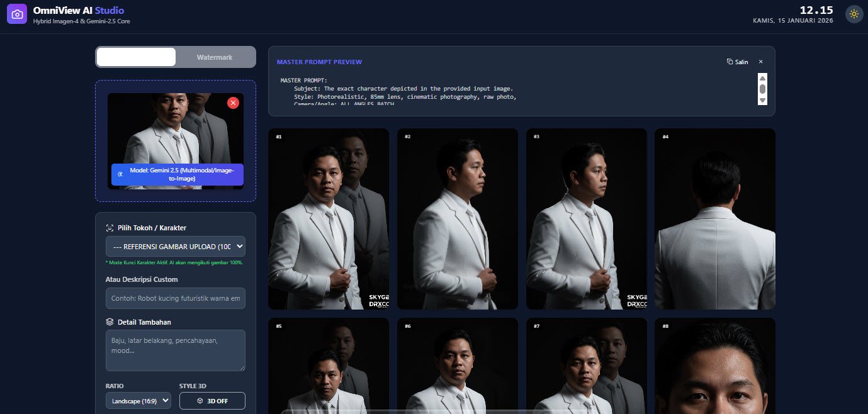This screenshot has width=868, height=414.
Task: Click the OmniView camera logo icon
Action: click(x=17, y=14)
